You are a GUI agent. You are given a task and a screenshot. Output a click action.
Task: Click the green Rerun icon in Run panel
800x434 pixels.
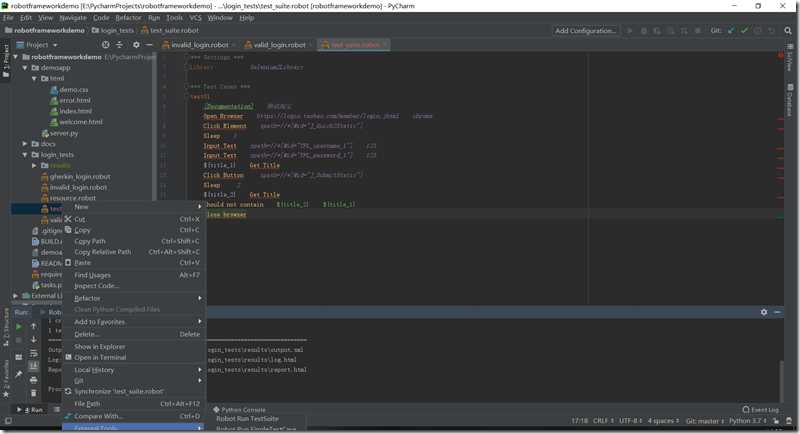pos(19,326)
